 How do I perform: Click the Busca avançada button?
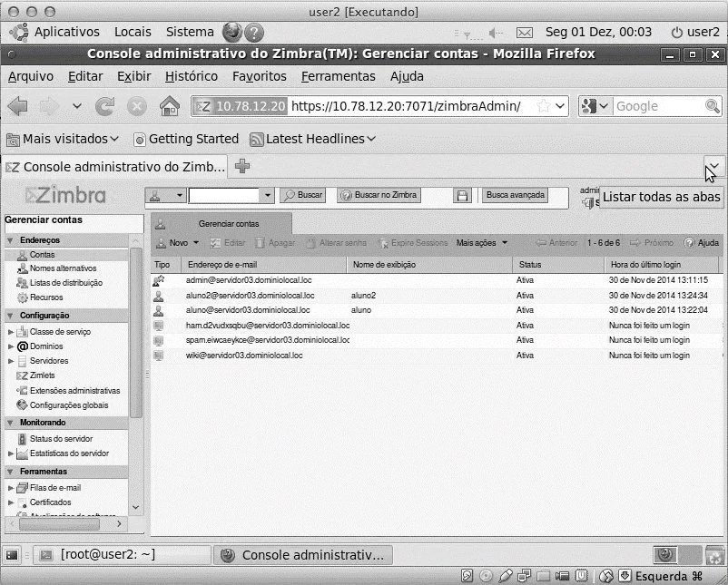click(x=516, y=195)
